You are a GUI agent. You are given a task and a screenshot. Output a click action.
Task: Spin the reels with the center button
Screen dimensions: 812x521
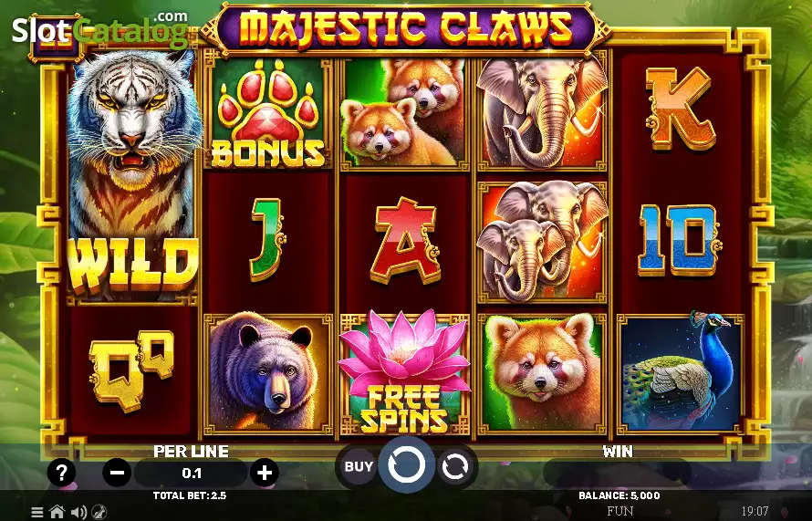(406, 464)
